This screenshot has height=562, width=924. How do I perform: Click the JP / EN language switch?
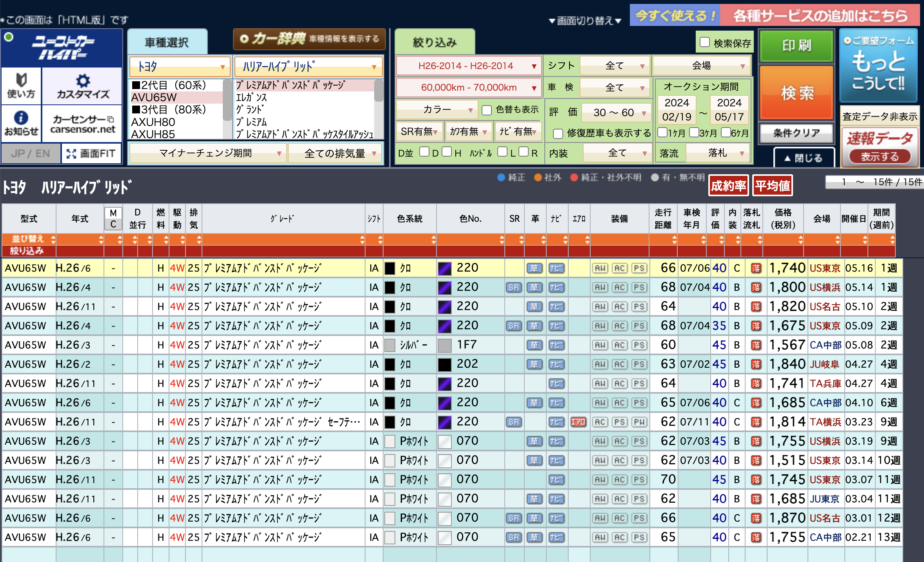coord(31,153)
